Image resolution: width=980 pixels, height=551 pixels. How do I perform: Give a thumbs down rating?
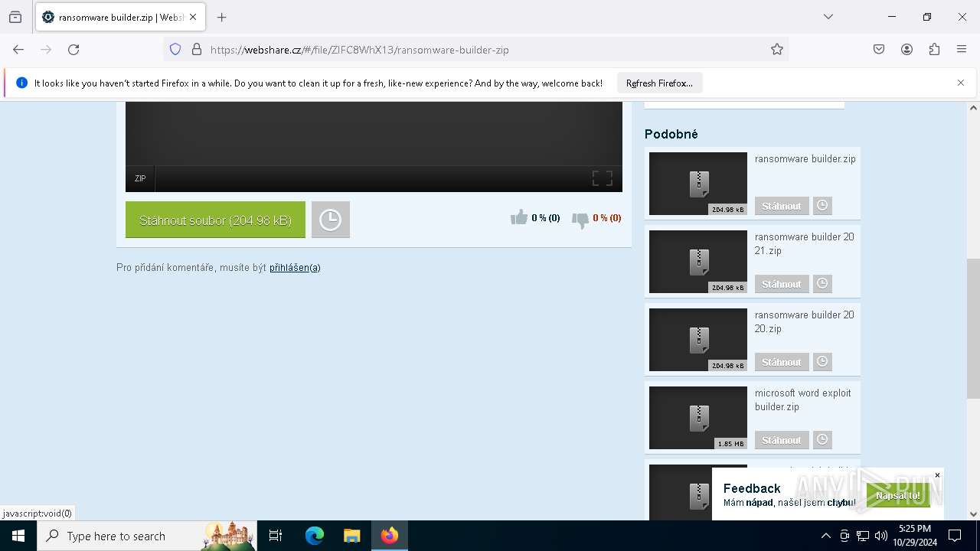[x=580, y=220]
